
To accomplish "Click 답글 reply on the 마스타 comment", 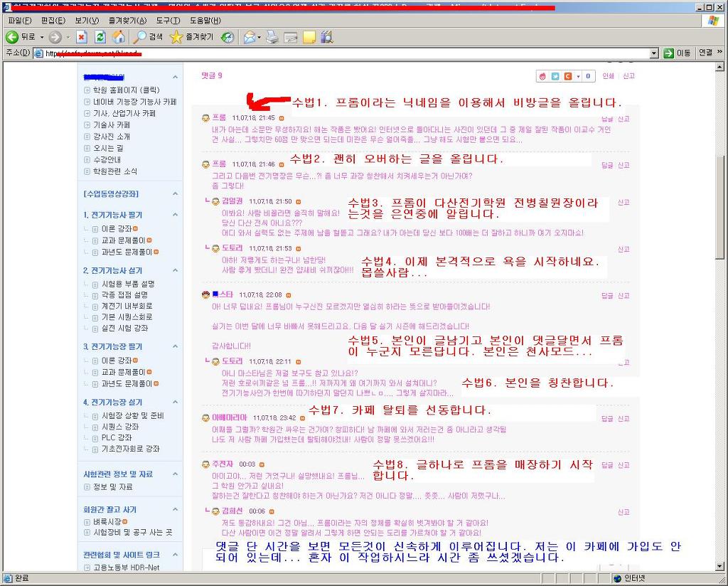I will [607, 296].
